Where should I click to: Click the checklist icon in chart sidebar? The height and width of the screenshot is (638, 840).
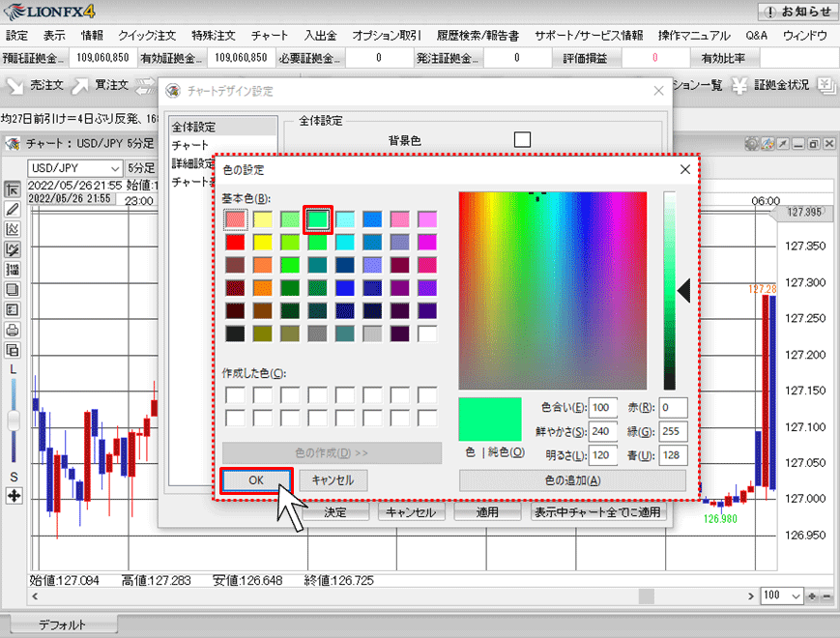(x=13, y=309)
